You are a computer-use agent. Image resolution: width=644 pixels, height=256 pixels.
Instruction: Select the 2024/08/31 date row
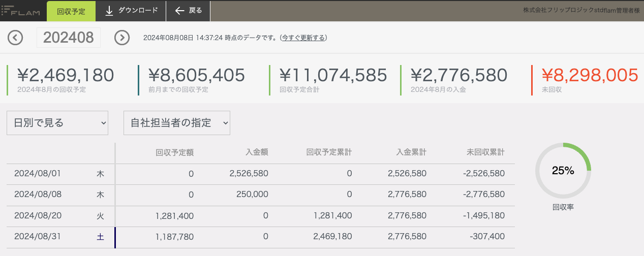click(x=261, y=237)
